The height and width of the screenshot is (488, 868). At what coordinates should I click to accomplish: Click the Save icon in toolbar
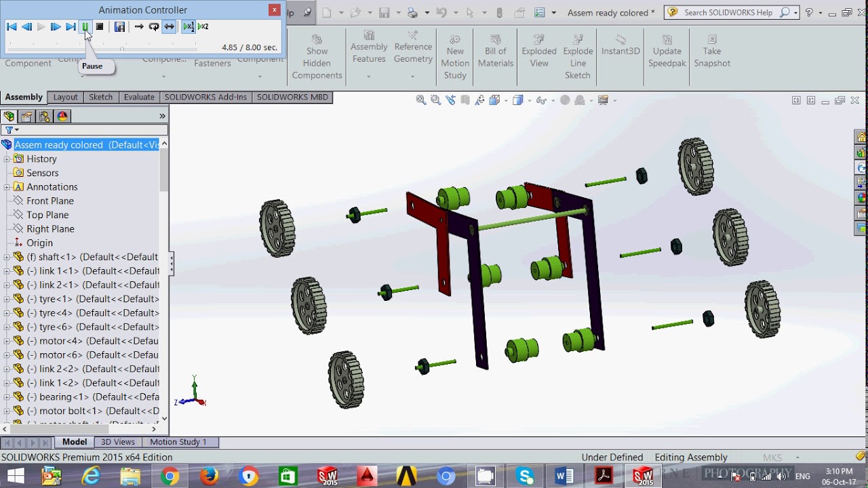pos(384,12)
